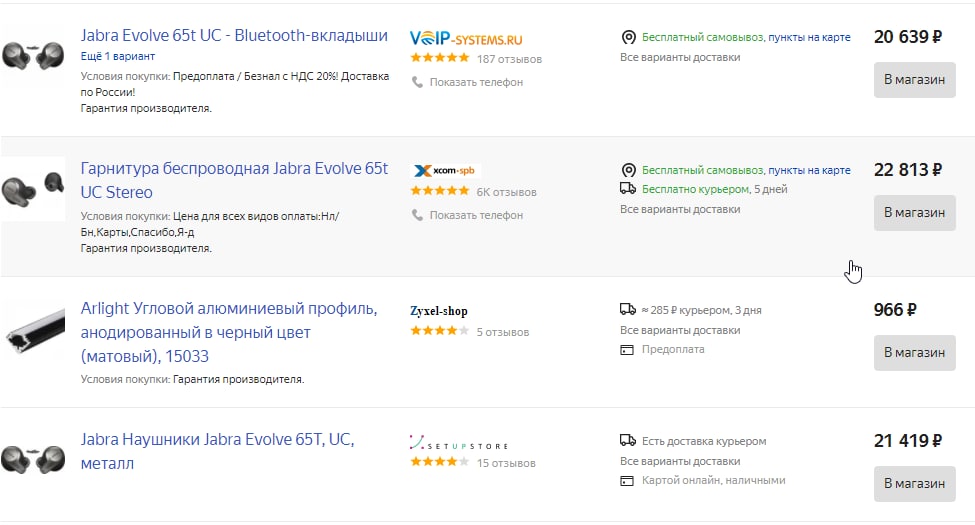Expand Ещё 1 вариант under Jabra Evolve 65t UC

tap(118, 56)
